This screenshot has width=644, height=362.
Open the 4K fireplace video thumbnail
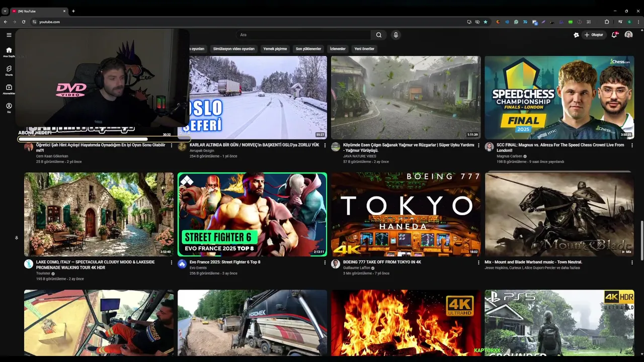tap(406, 323)
